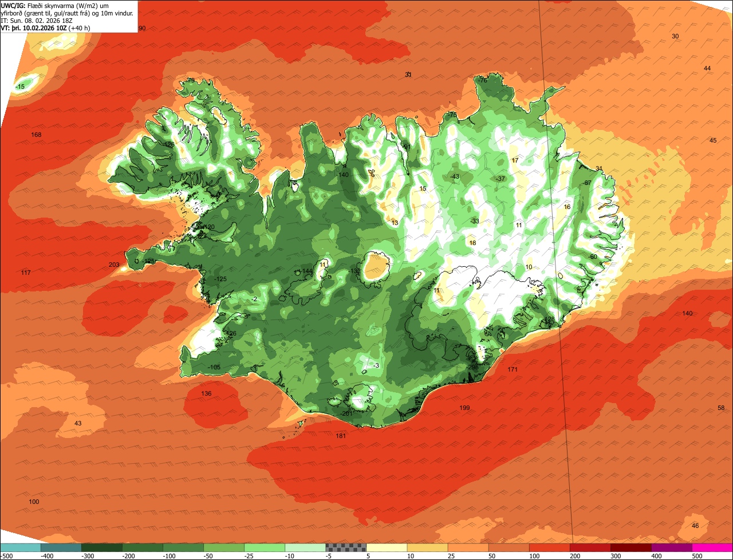Click the yellow-orange 10 to 25 legend swatch

pyautogui.click(x=427, y=547)
